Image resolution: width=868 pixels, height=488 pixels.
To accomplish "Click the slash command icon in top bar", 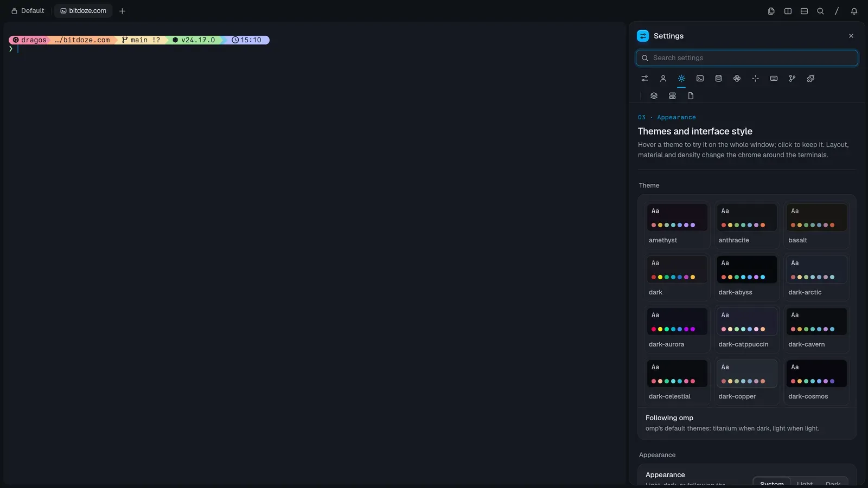I will [837, 11].
